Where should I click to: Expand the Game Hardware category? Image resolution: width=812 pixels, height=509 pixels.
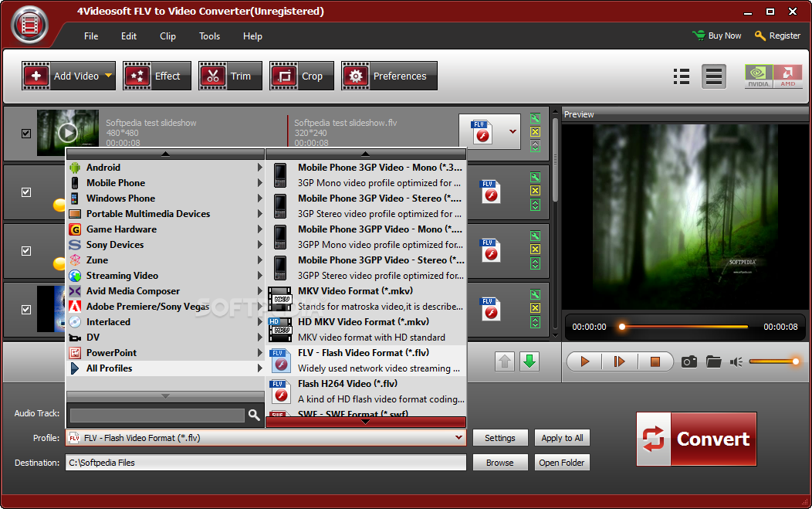tap(166, 229)
